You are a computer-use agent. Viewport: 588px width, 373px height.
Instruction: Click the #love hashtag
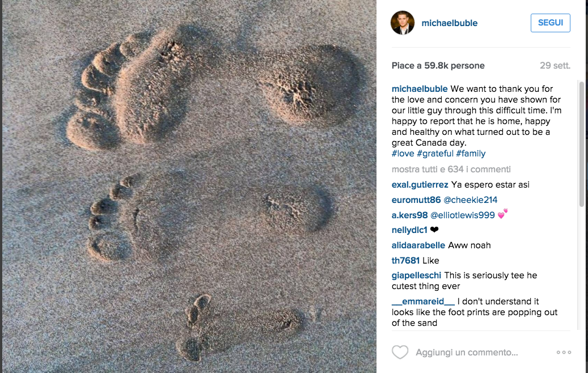tap(403, 154)
